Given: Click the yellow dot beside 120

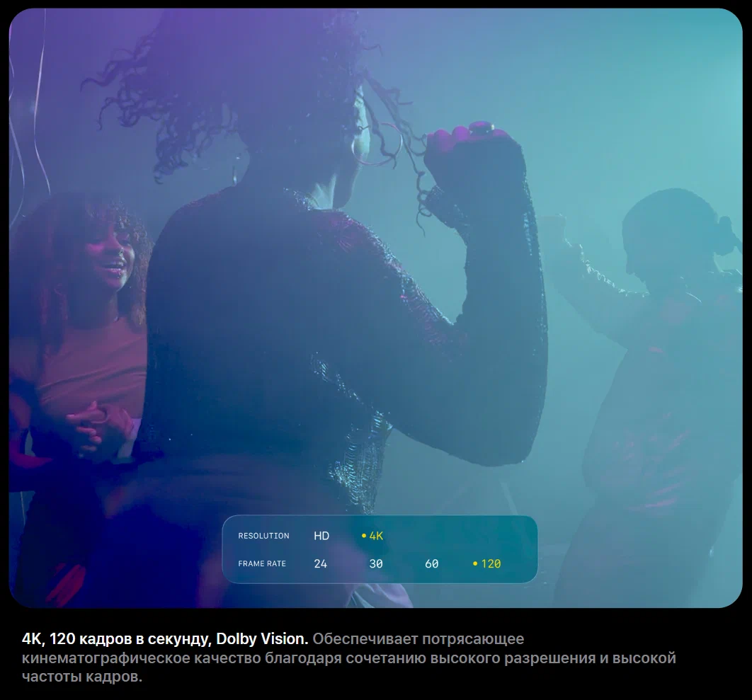Looking at the screenshot, I should click(x=475, y=564).
